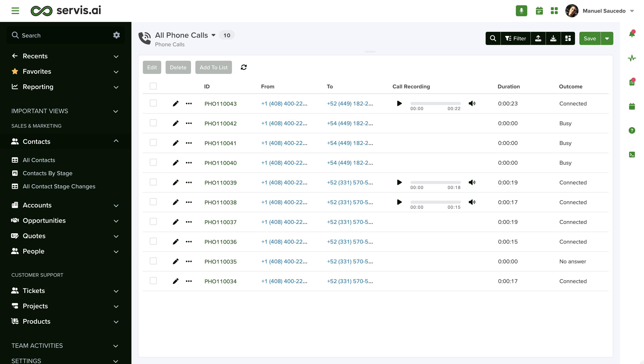The width and height of the screenshot is (644, 364).
Task: Open the Manuel Saucedo account dropdown
Action: 632,11
